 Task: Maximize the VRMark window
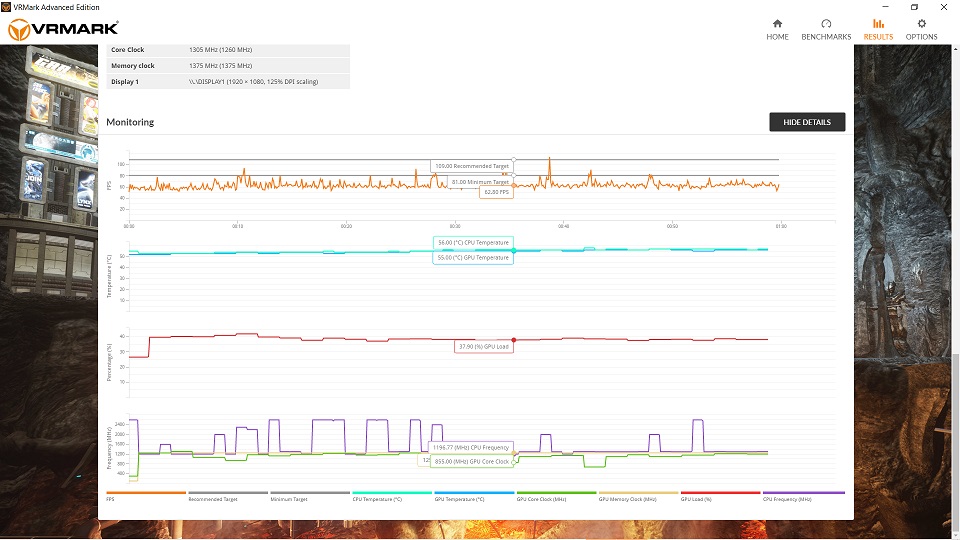point(914,7)
